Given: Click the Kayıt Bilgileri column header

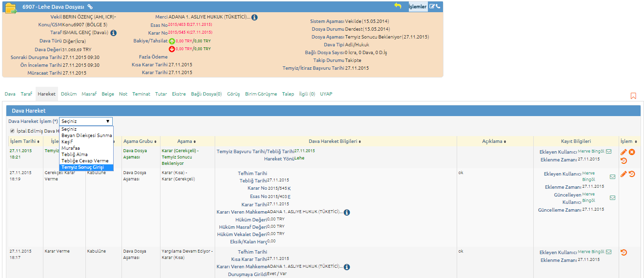Looking at the screenshot, I should pos(576,141).
